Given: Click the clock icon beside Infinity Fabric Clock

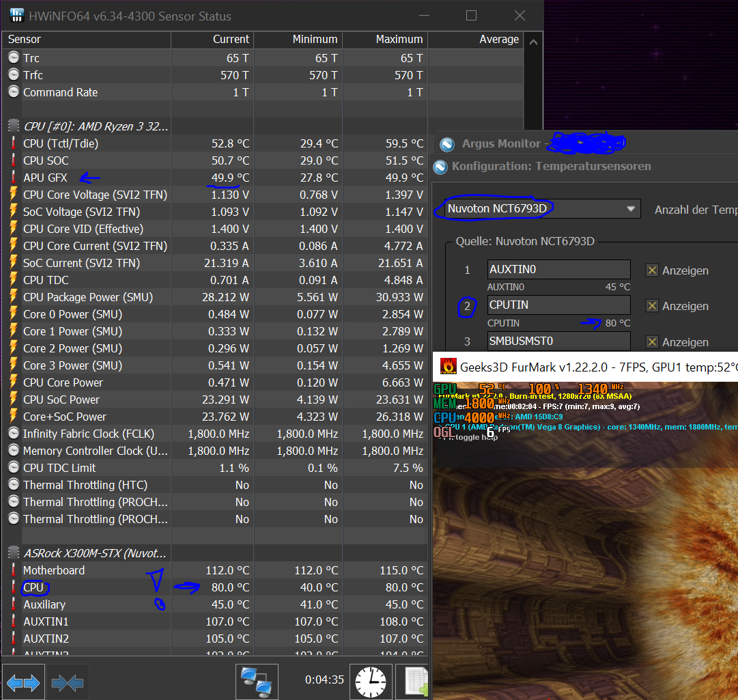Looking at the screenshot, I should coord(14,434).
